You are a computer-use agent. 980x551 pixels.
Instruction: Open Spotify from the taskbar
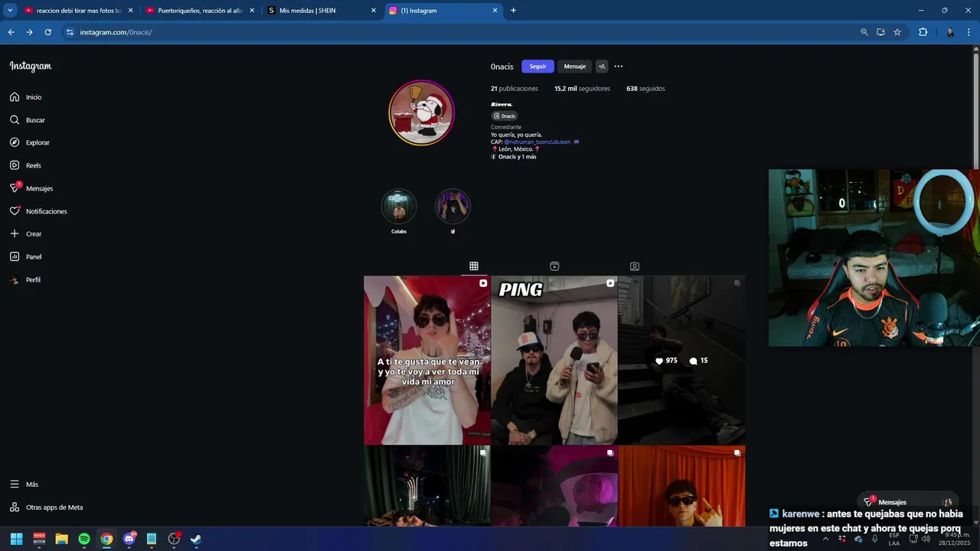[84, 539]
